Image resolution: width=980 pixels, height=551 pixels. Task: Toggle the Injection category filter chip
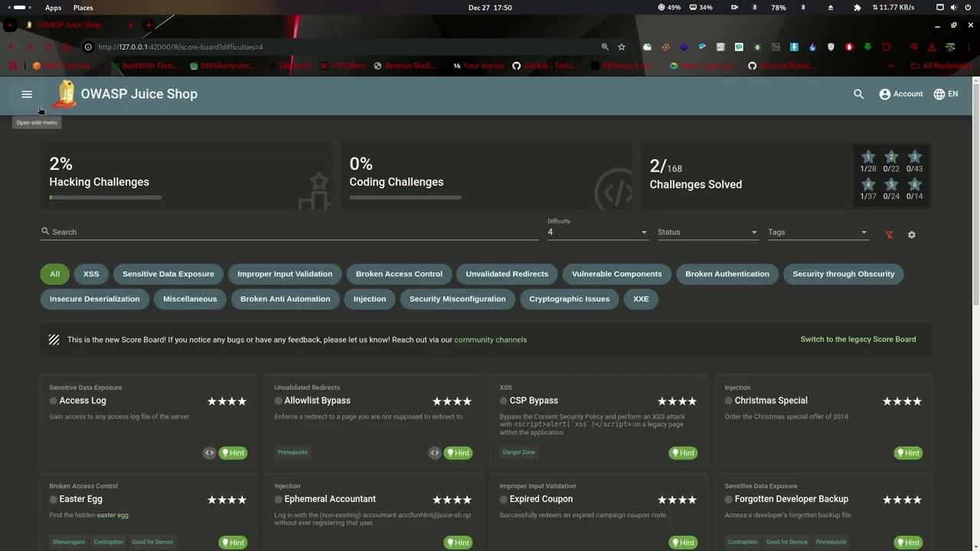(x=370, y=299)
